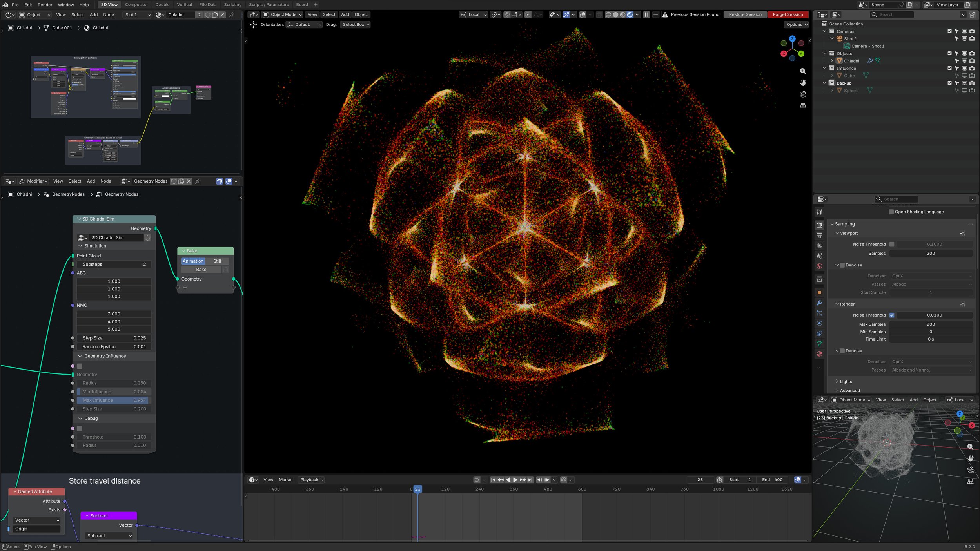Image resolution: width=980 pixels, height=551 pixels.
Task: Open the Render menu in top bar
Action: 45,5
